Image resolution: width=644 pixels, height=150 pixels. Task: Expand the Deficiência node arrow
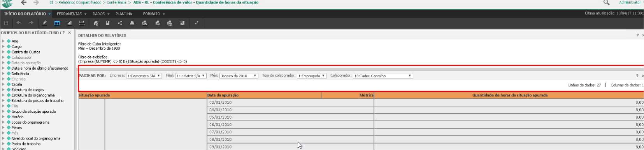(3, 73)
